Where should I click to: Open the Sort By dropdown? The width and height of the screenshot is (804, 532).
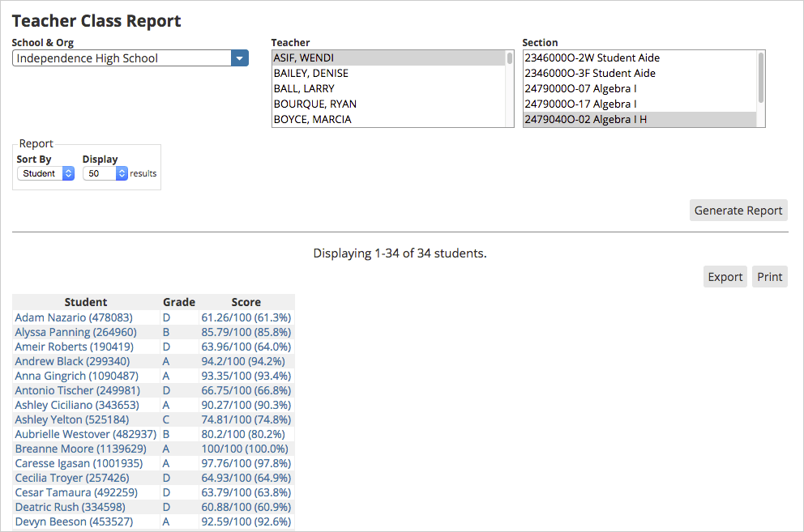pyautogui.click(x=45, y=172)
